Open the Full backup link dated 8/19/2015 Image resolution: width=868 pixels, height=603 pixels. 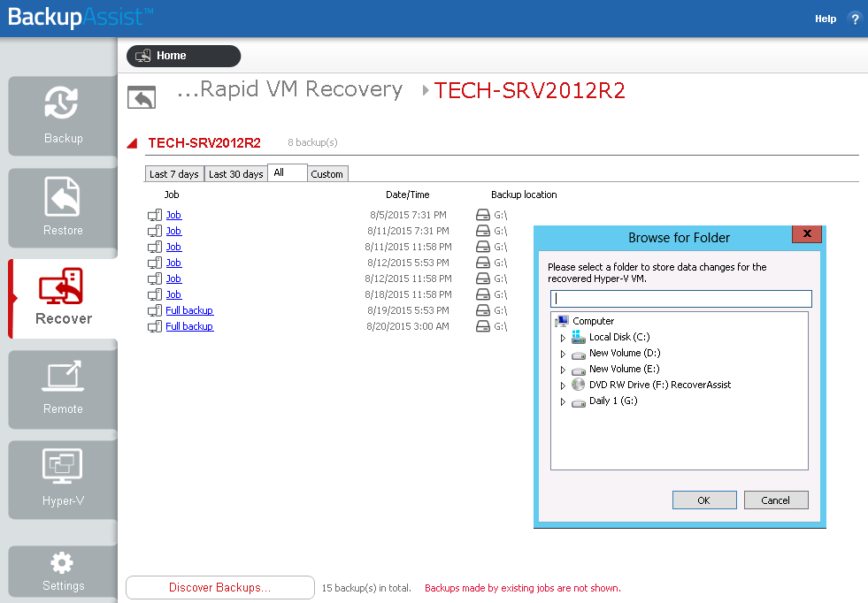189,311
